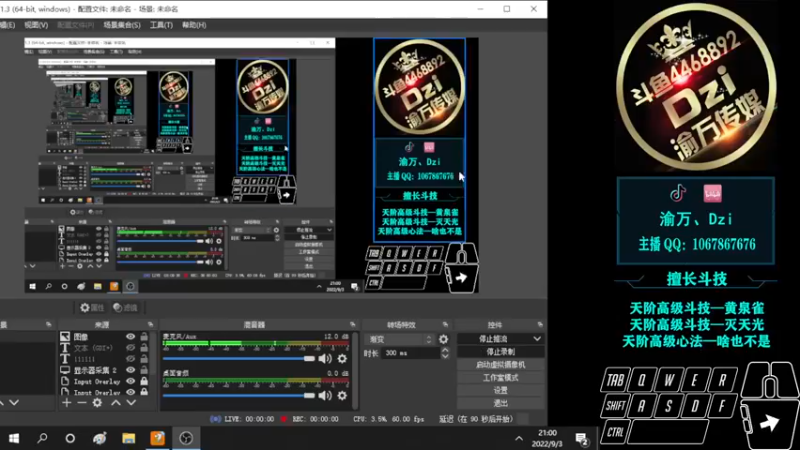Screen dimensions: 800x450
Task: Click the audio mixer vertical scrollbar
Action: (x=355, y=370)
